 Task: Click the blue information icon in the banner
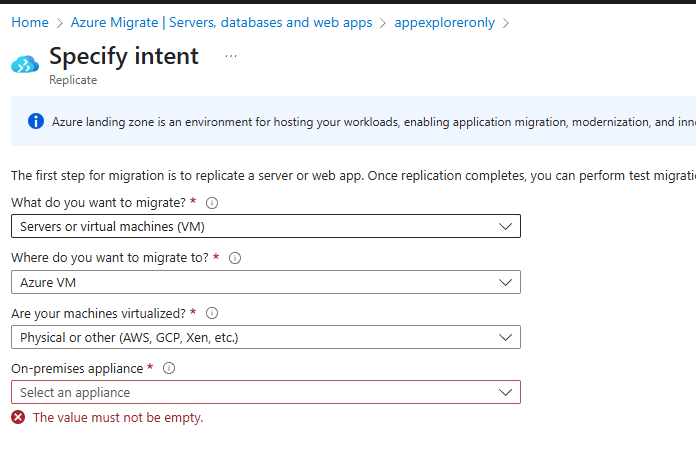(x=36, y=121)
